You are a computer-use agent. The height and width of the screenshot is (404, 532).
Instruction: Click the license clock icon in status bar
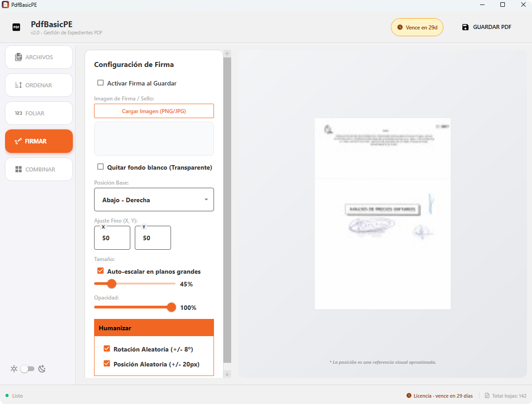tap(409, 395)
